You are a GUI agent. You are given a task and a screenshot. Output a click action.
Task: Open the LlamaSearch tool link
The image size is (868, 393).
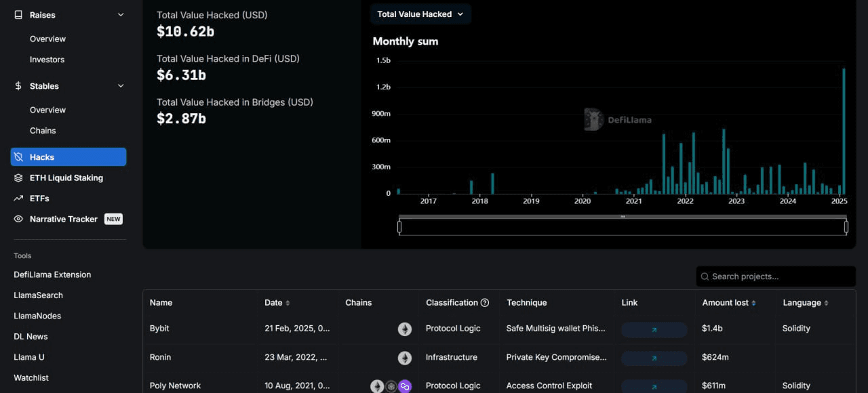point(38,295)
